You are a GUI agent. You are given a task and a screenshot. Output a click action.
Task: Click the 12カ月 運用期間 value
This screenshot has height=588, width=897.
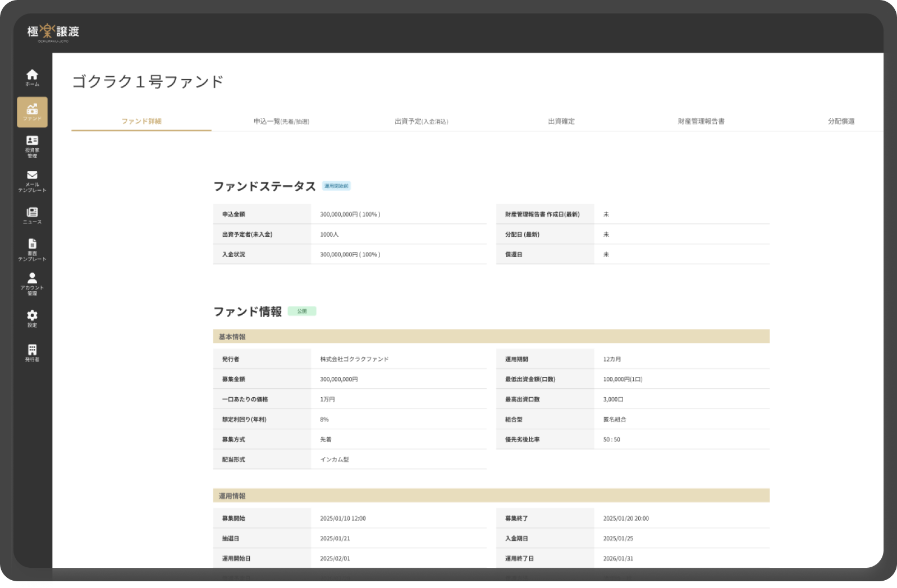612,359
